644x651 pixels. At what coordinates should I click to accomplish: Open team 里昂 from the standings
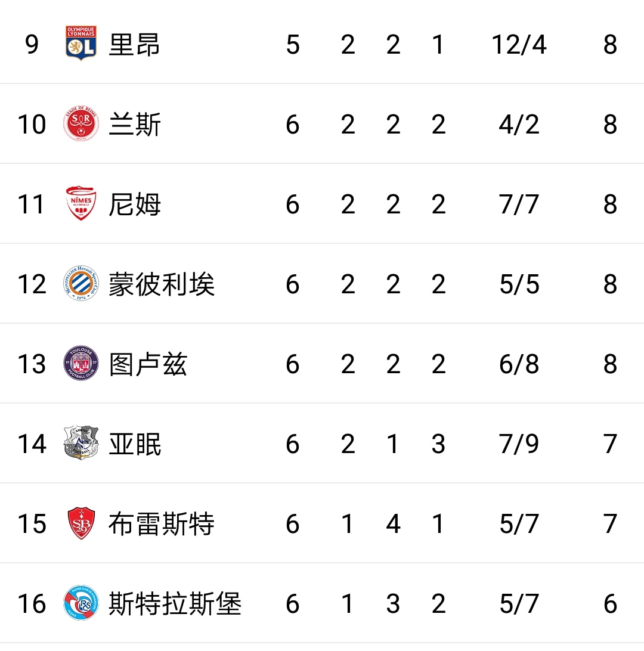pyautogui.click(x=134, y=45)
